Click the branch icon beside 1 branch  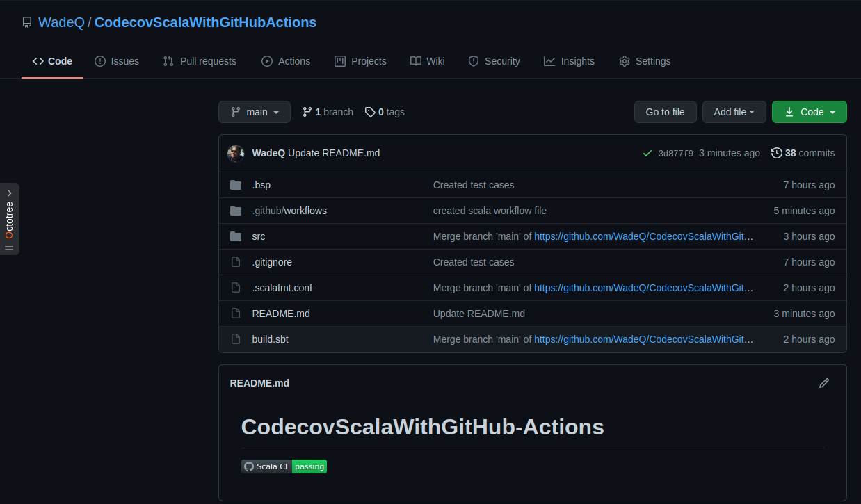307,112
